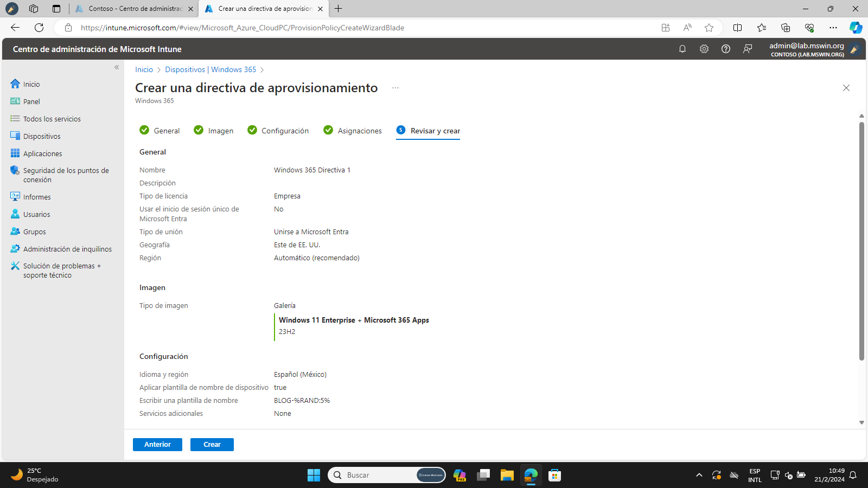Go to Administración de inquilinos
This screenshot has width=868, height=488.
click(x=67, y=249)
